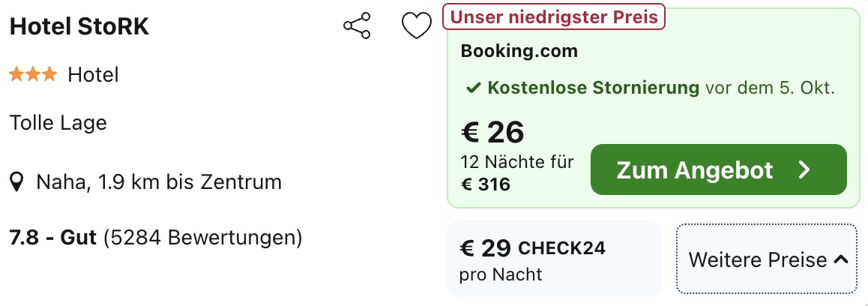
Task: Click the € 26 price per night
Action: (x=492, y=132)
